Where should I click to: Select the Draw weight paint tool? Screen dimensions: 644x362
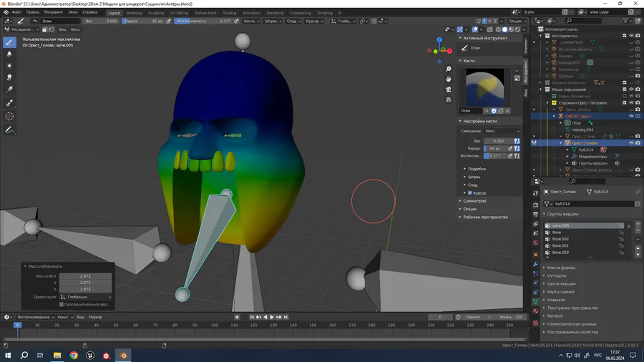[x=9, y=42]
